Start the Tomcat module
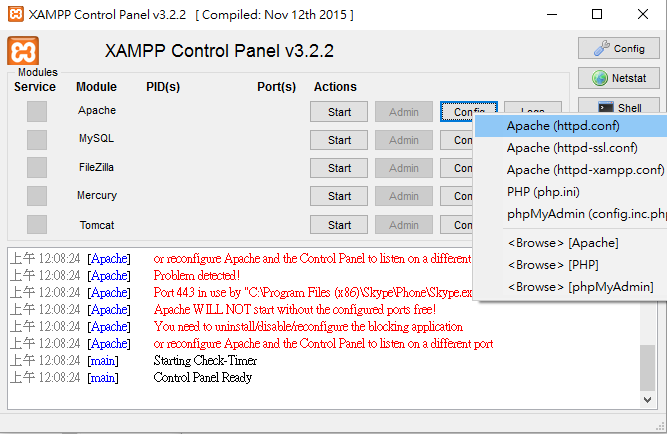This screenshot has height=434, width=667. point(339,225)
